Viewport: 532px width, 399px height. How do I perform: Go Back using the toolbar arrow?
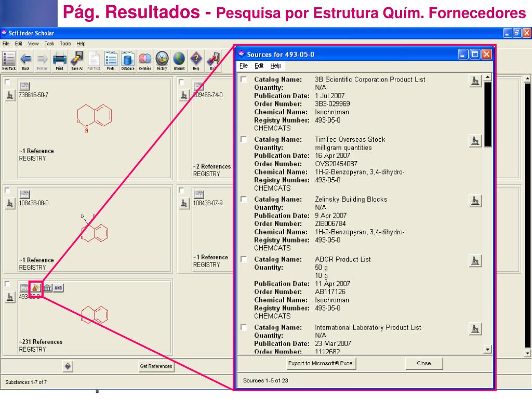[x=26, y=61]
